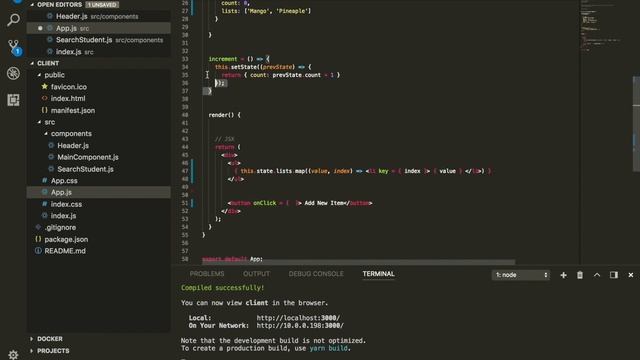Move the panel with the layout icon
The width and height of the screenshot is (640, 360).
pos(613,275)
